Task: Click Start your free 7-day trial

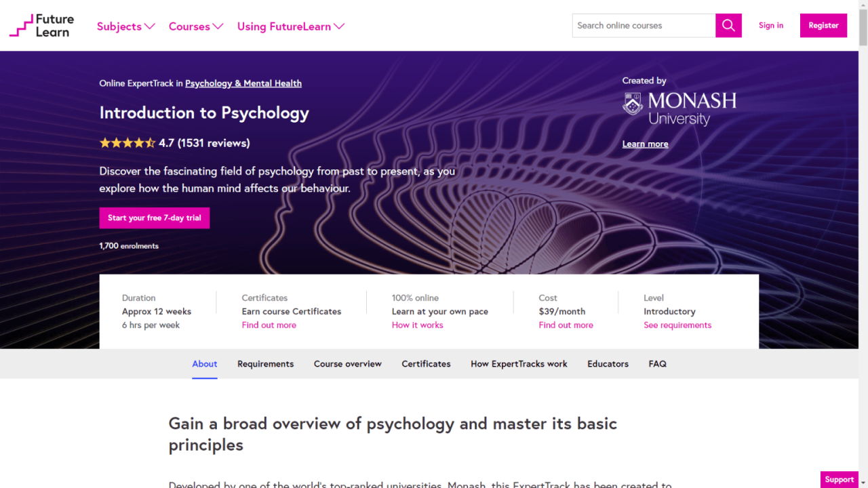Action: pos(155,218)
